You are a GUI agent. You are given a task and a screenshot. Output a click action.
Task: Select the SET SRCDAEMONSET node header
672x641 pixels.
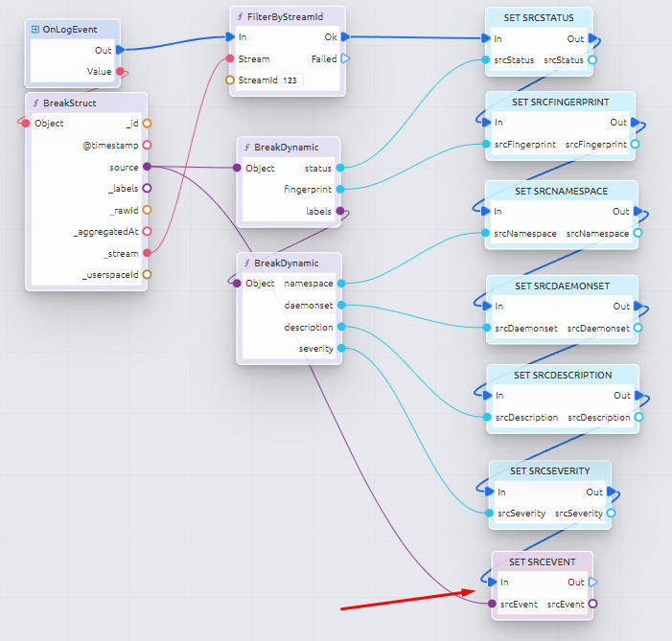point(561,286)
